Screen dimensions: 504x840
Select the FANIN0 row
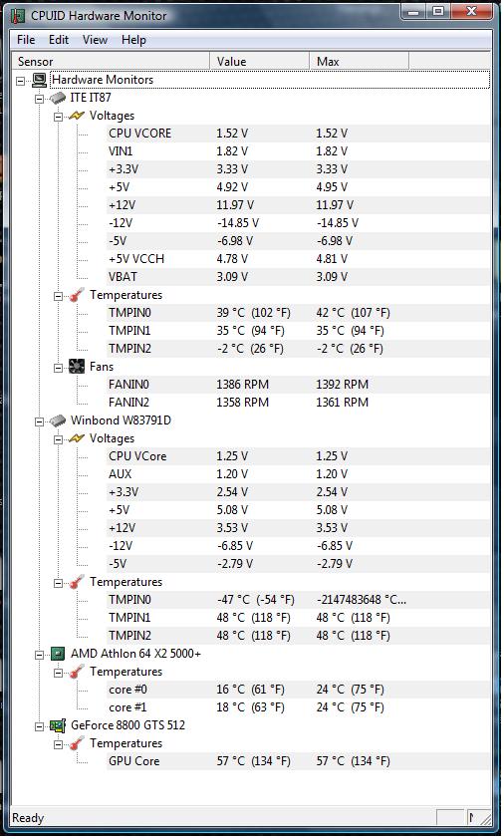[298, 386]
